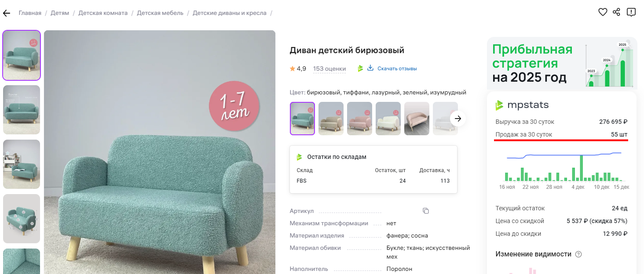The height and width of the screenshot is (274, 644).
Task: Go to Детские диваны и кресла category
Action: (x=230, y=13)
